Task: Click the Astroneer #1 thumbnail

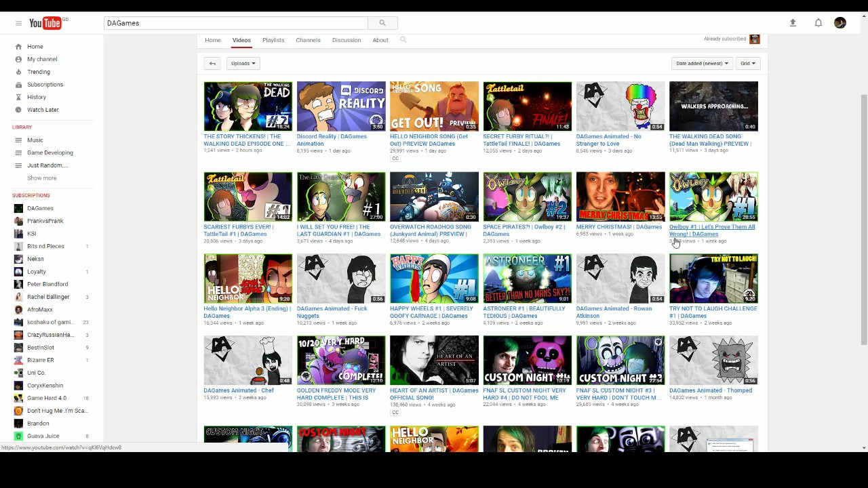Action: pos(528,279)
